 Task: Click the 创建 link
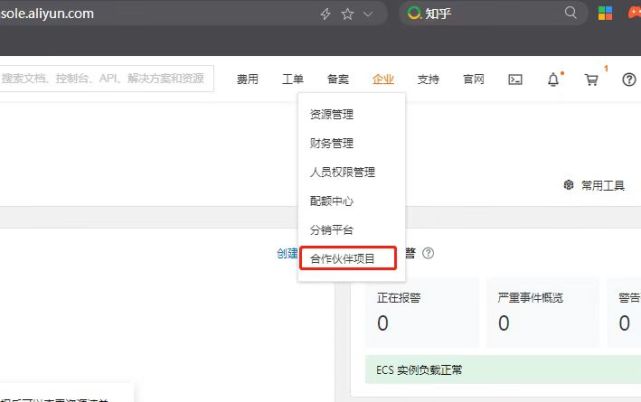287,254
